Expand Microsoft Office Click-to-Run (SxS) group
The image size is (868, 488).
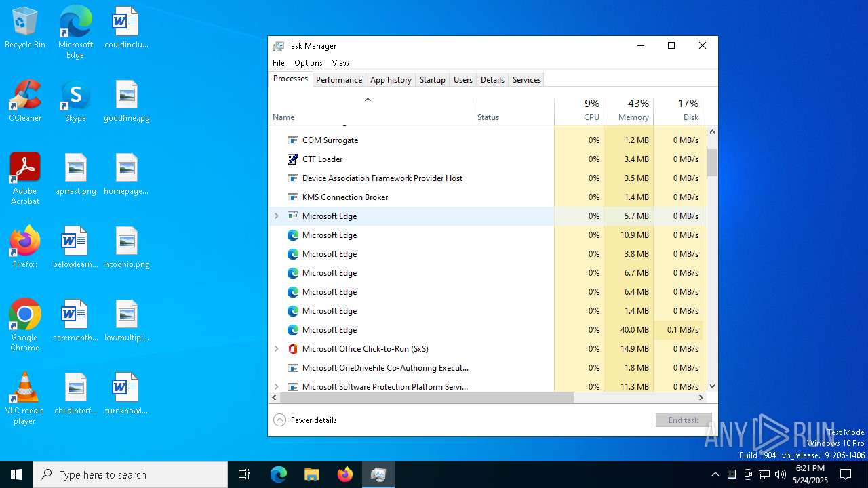click(276, 349)
